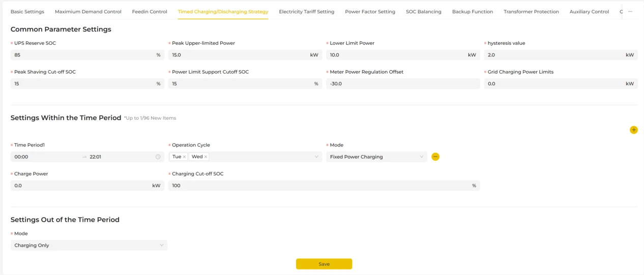The image size is (644, 275).
Task: Click the Up to 1/96 New Items note
Action: click(x=150, y=118)
